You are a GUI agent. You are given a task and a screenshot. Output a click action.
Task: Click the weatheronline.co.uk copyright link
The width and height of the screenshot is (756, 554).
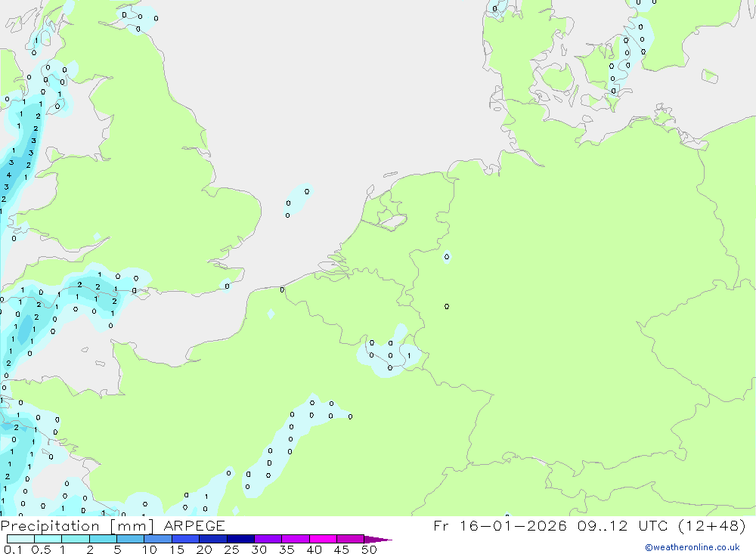(692, 547)
